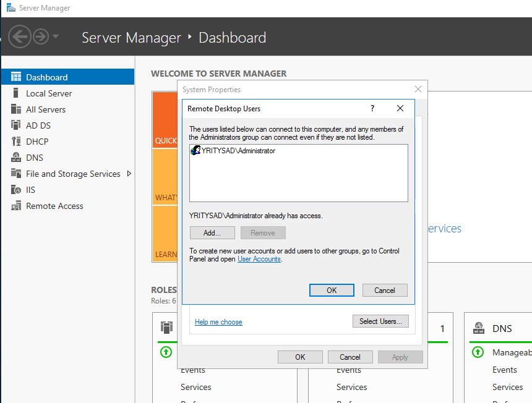
Task: Click the DHCP sidebar icon
Action: pos(16,141)
